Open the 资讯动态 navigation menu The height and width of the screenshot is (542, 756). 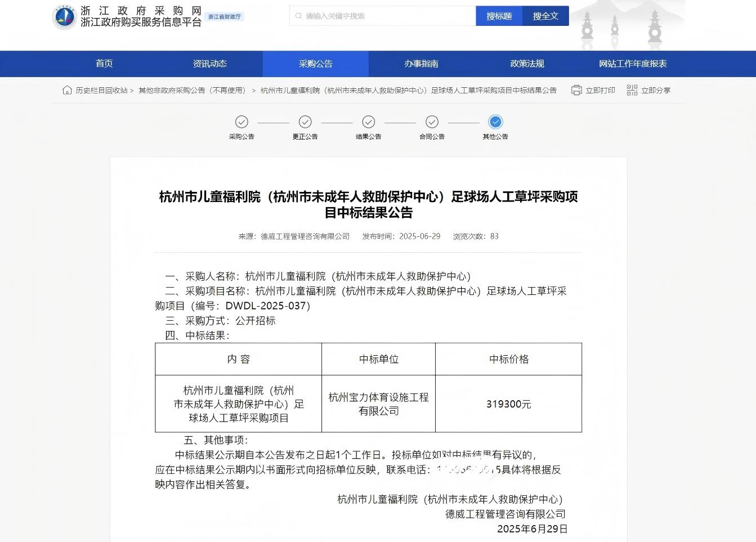click(210, 64)
